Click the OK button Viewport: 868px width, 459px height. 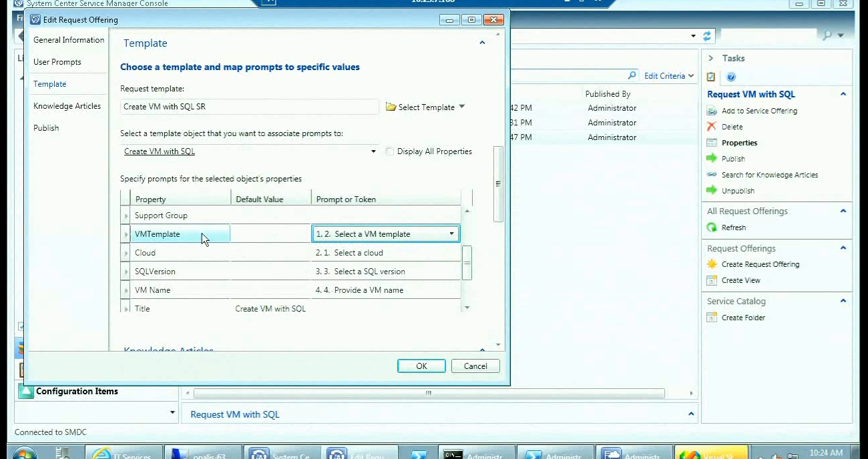(421, 366)
